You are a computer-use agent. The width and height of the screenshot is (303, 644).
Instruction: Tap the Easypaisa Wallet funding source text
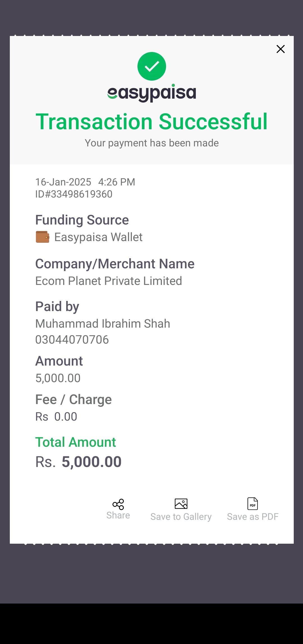click(x=98, y=237)
